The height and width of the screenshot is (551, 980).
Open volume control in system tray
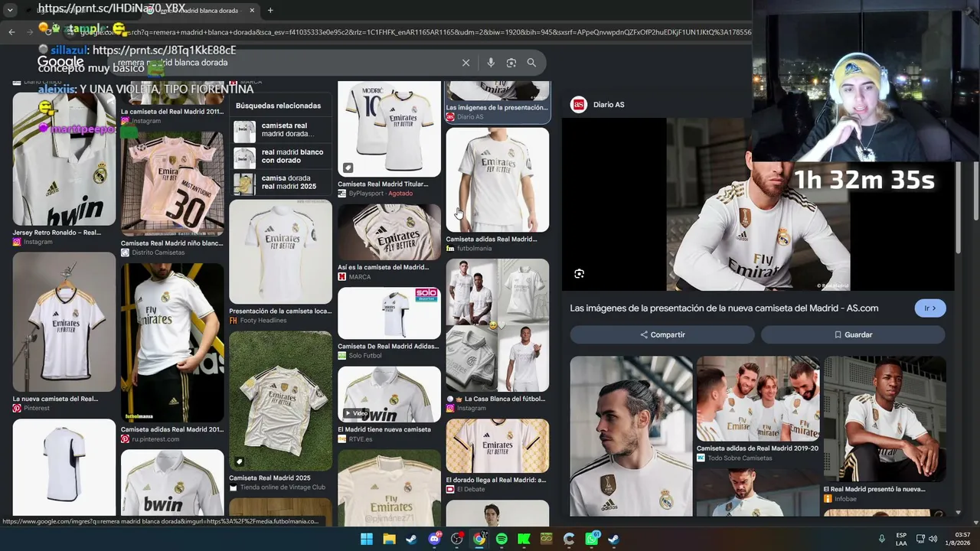pyautogui.click(x=933, y=539)
